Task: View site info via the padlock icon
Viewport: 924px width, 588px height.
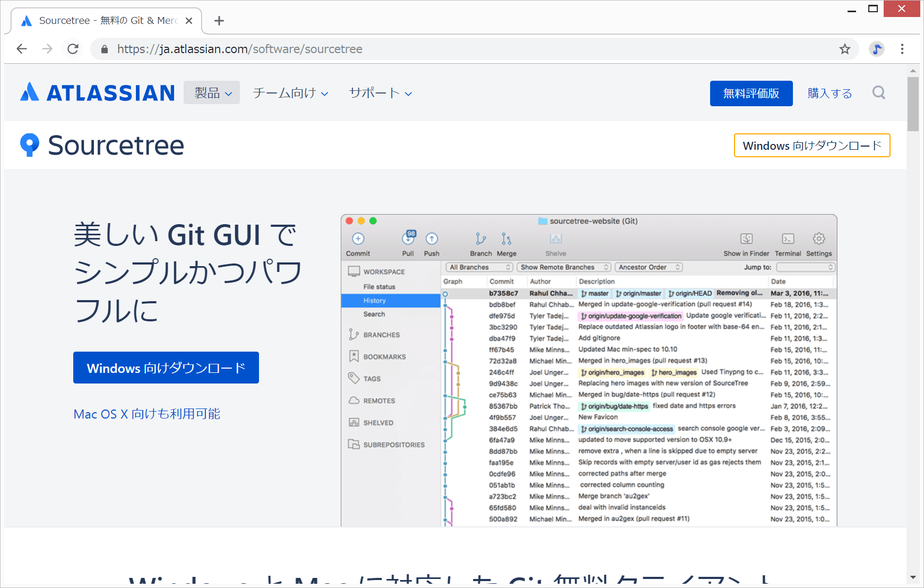Action: coord(105,49)
